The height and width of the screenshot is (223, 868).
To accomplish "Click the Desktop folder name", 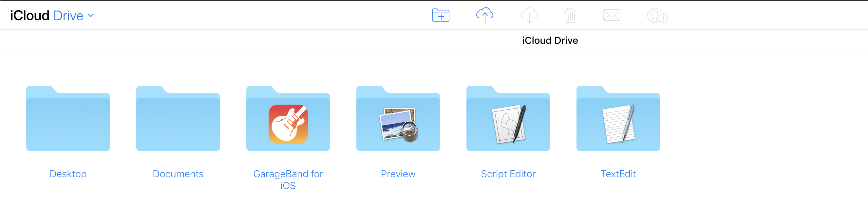I will tap(68, 174).
